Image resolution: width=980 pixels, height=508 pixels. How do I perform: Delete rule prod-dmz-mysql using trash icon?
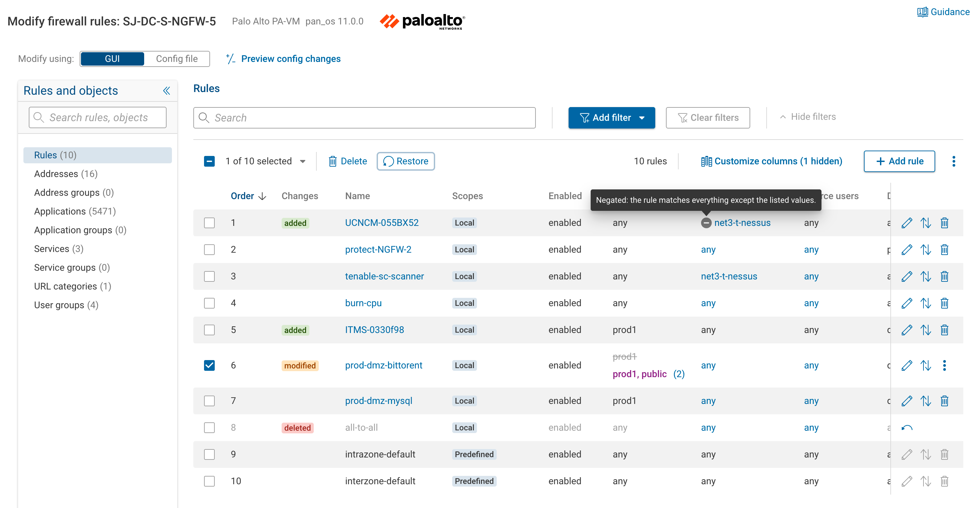click(944, 401)
